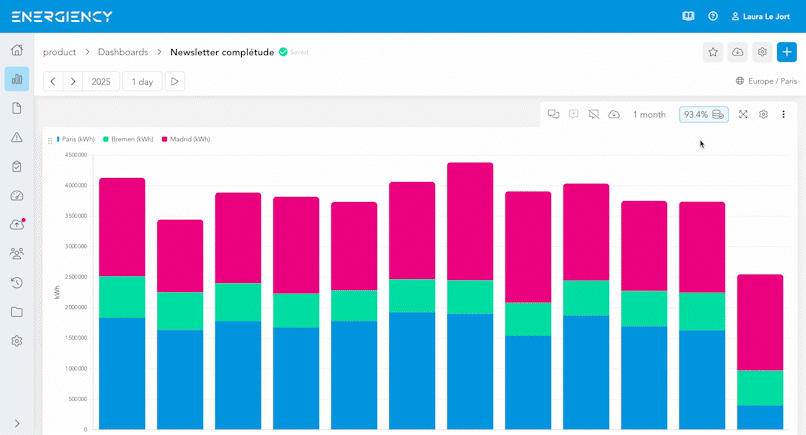
Task: Open Laura Le Jort user menu
Action: point(761,16)
